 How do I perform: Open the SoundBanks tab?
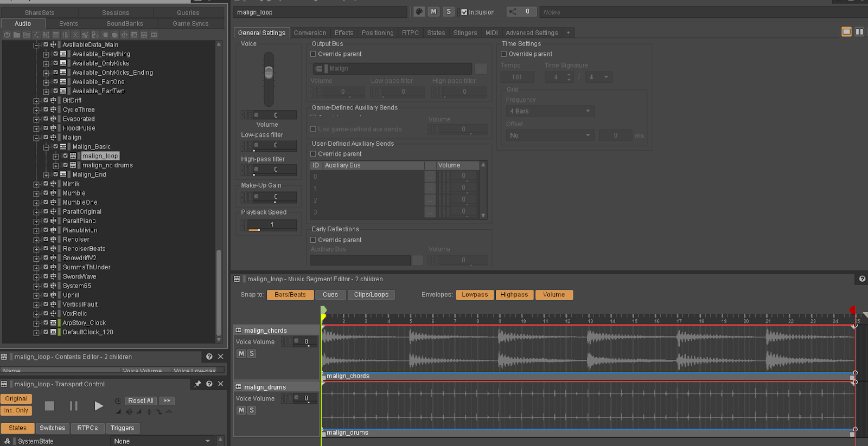(125, 24)
